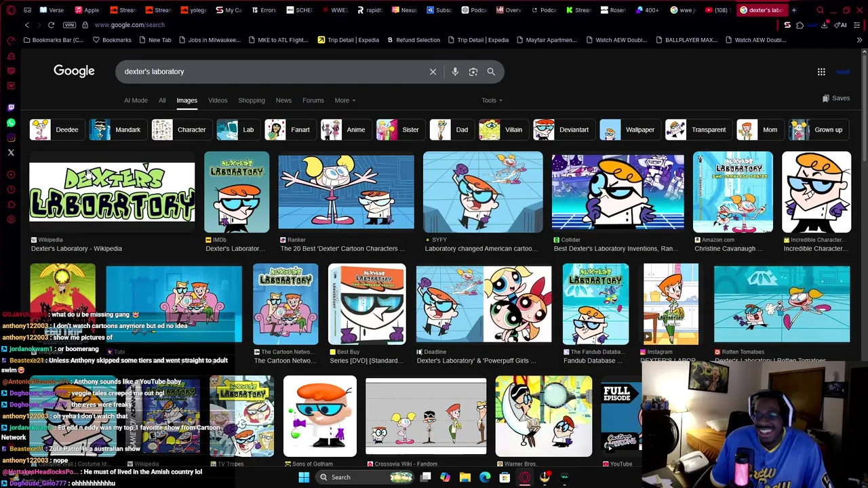Toggle the VPN badge in address bar
This screenshot has width=868, height=488.
(x=69, y=25)
